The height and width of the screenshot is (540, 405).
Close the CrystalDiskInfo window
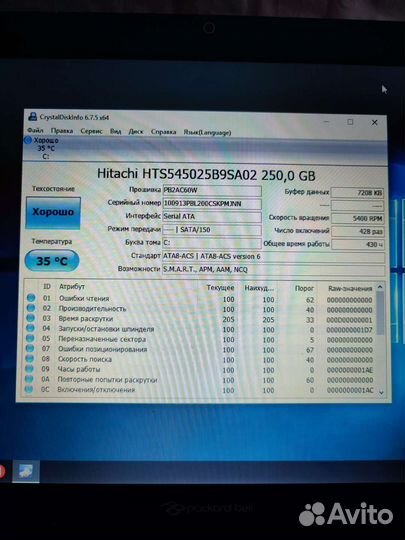[x=375, y=123]
